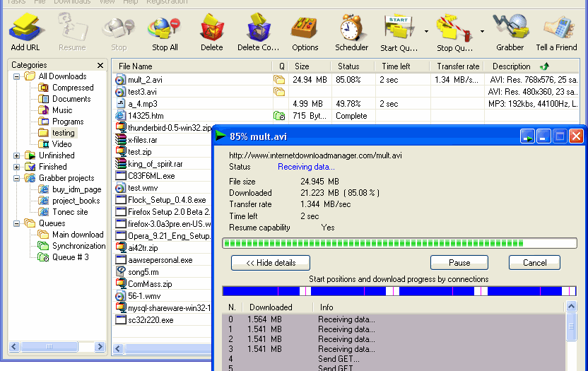Click the green arrow icon beside Description

[x=544, y=66]
